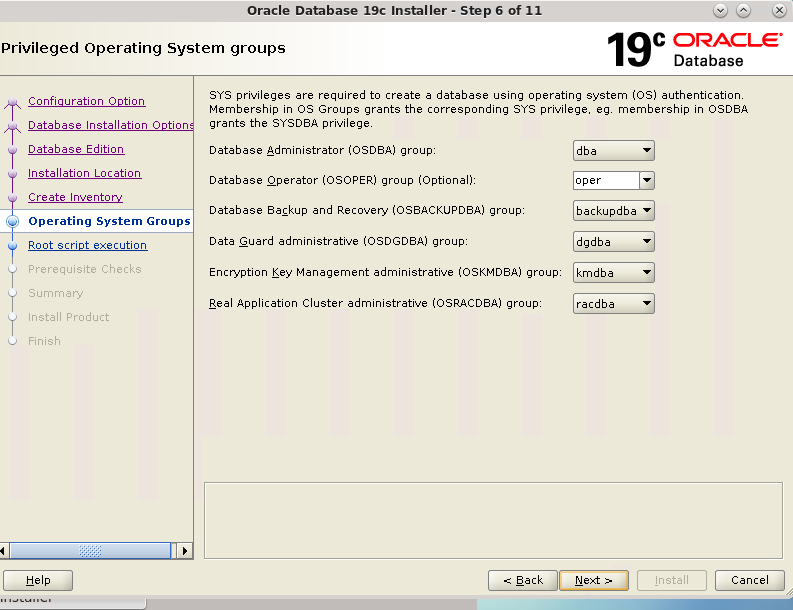793x610 pixels.
Task: Click the installer taskbar entry at the bottom
Action: [73, 603]
